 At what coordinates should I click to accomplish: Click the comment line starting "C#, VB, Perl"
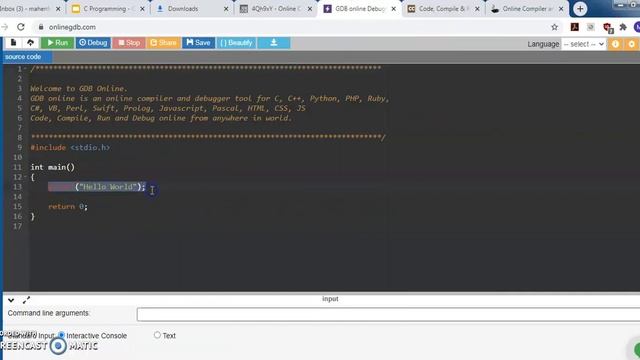pos(168,108)
